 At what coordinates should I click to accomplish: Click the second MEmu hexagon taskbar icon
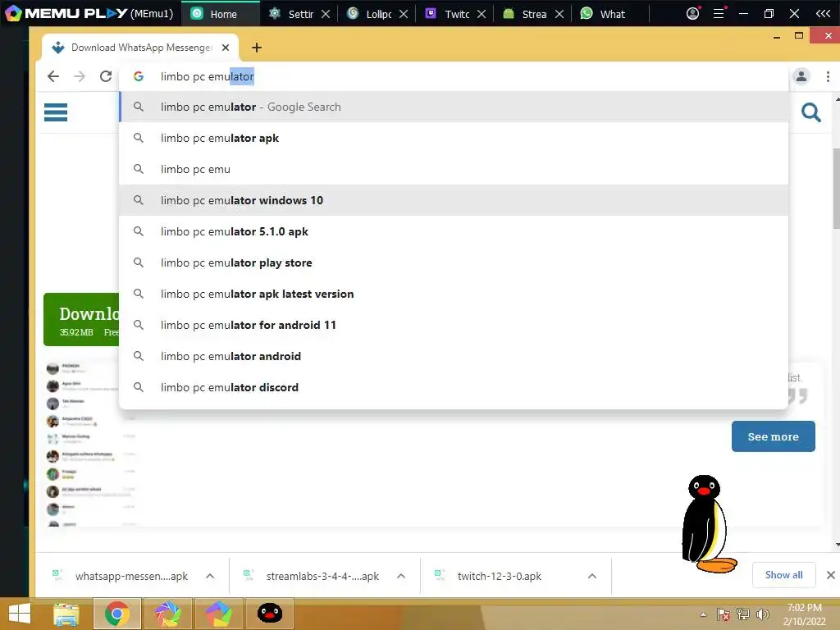(218, 614)
